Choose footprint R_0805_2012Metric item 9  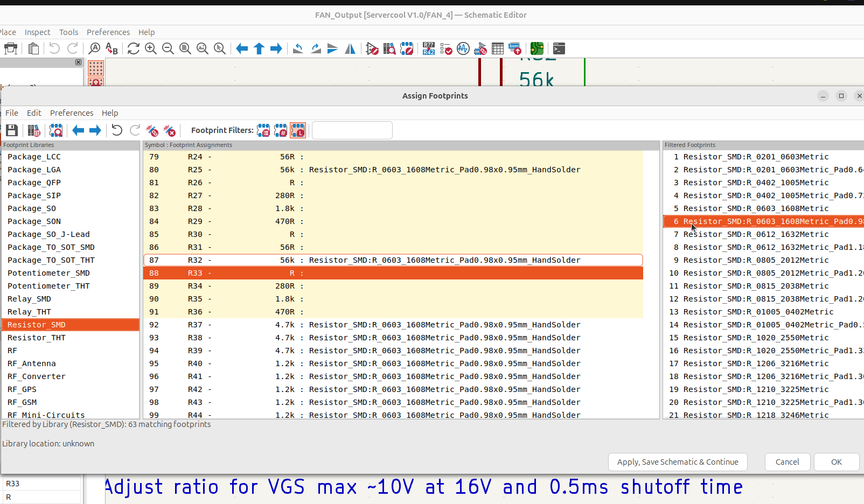(763, 260)
